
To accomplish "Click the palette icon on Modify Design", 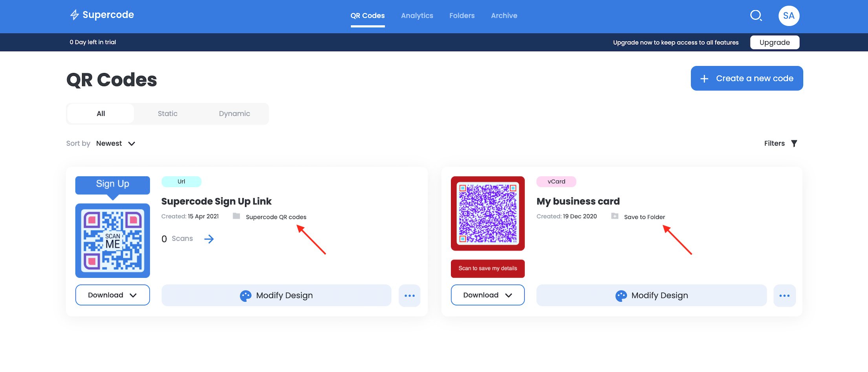I will pos(245,295).
